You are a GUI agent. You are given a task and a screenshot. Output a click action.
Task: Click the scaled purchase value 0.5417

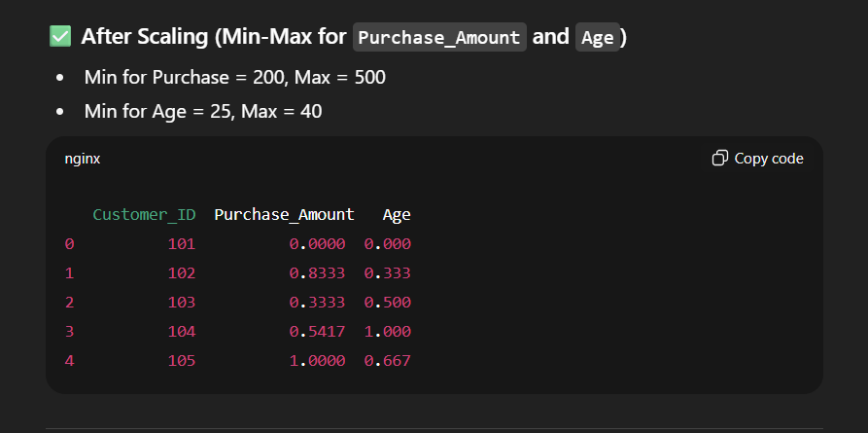click(317, 332)
